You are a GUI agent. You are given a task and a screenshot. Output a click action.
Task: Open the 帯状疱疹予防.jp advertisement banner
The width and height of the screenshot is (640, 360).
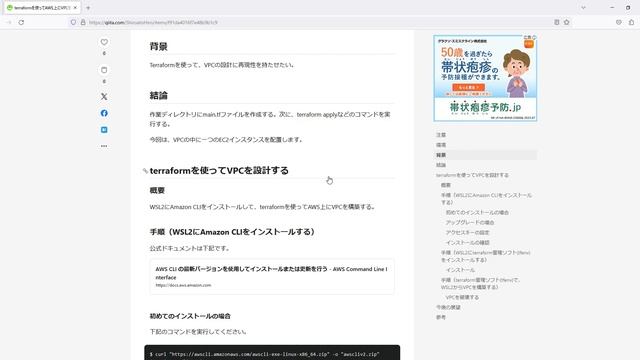(x=485, y=78)
